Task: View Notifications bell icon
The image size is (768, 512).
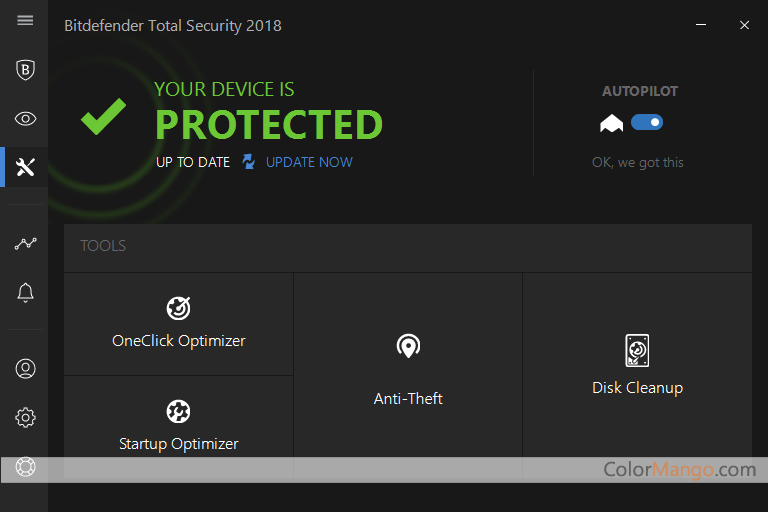Action: 25,292
